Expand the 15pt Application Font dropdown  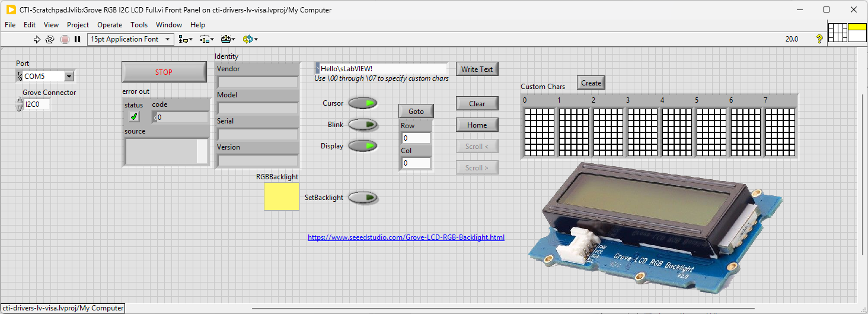(x=130, y=39)
